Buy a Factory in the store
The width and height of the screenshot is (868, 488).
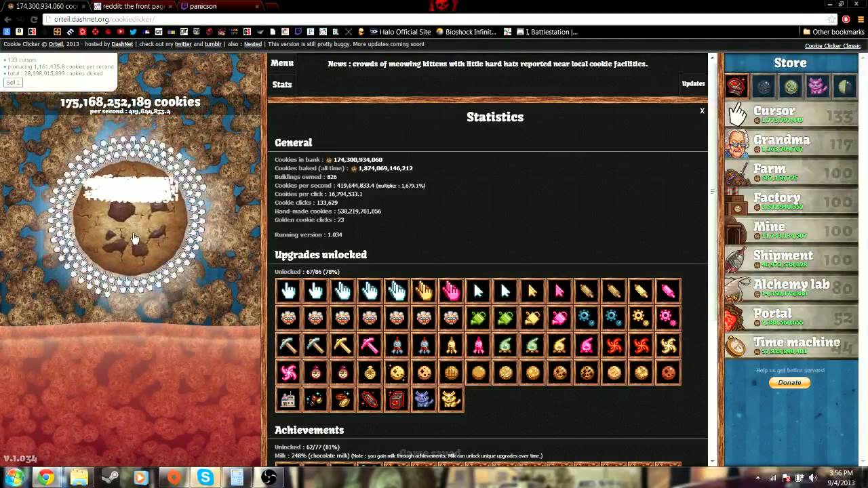click(x=790, y=201)
